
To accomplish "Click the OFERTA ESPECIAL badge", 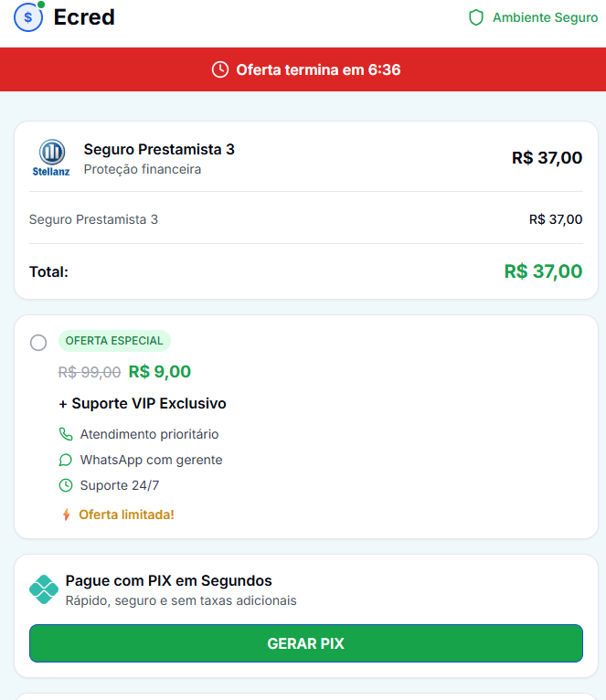I will [114, 341].
